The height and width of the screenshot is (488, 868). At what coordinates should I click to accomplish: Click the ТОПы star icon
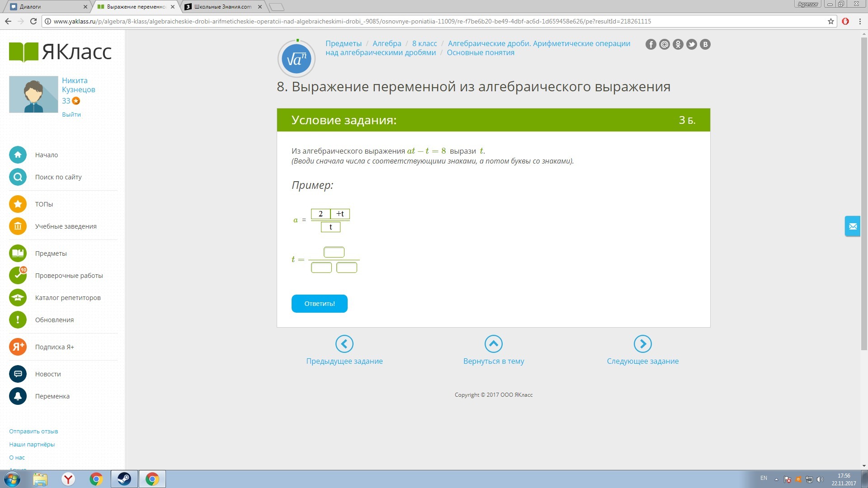point(18,204)
